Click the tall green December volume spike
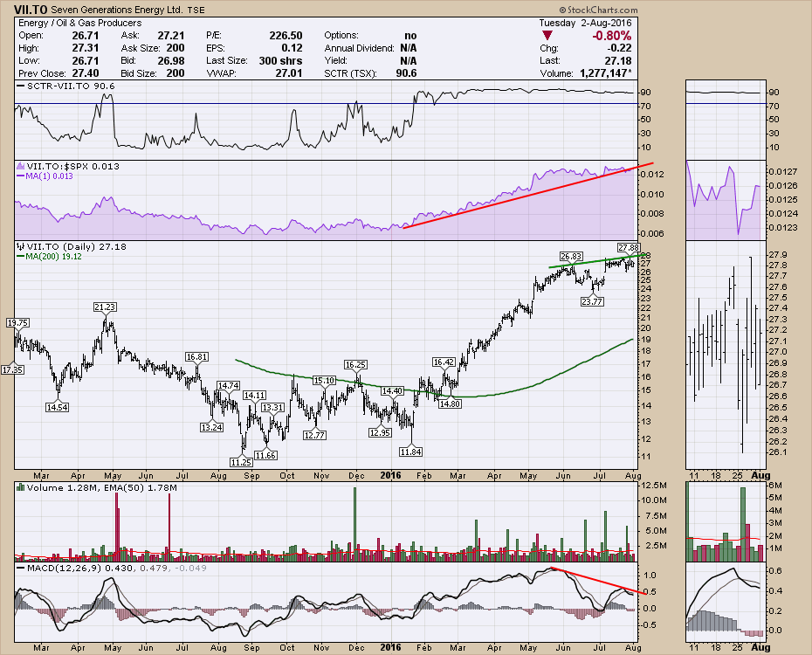Viewport: 812px width, 655px height. [354, 524]
